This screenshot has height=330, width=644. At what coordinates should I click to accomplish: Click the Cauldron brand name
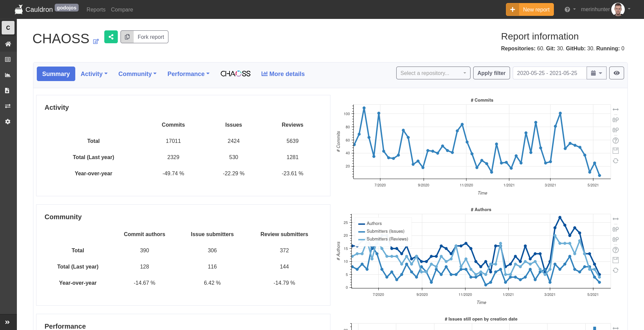pyautogui.click(x=39, y=9)
